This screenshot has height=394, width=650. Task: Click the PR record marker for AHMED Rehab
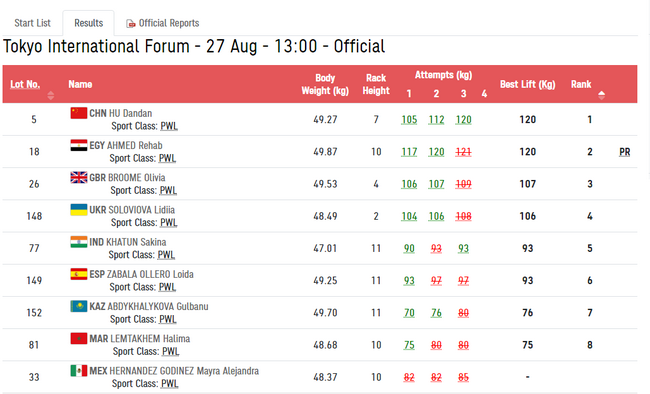(x=625, y=152)
